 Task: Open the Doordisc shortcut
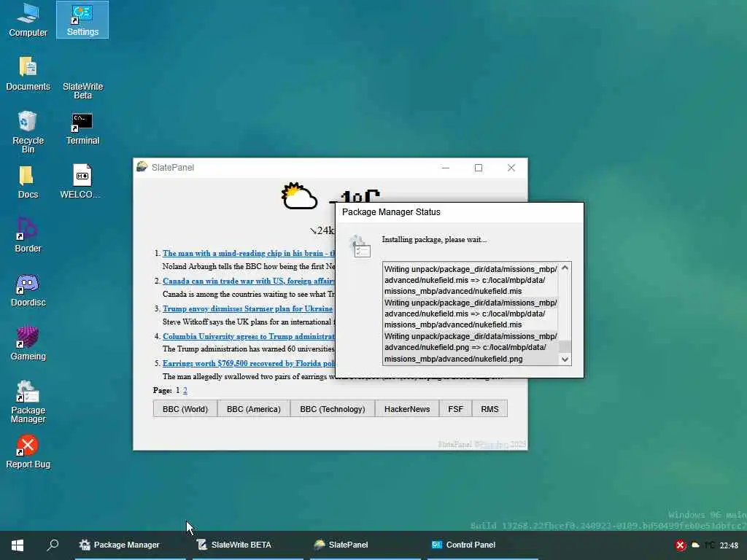pyautogui.click(x=28, y=290)
